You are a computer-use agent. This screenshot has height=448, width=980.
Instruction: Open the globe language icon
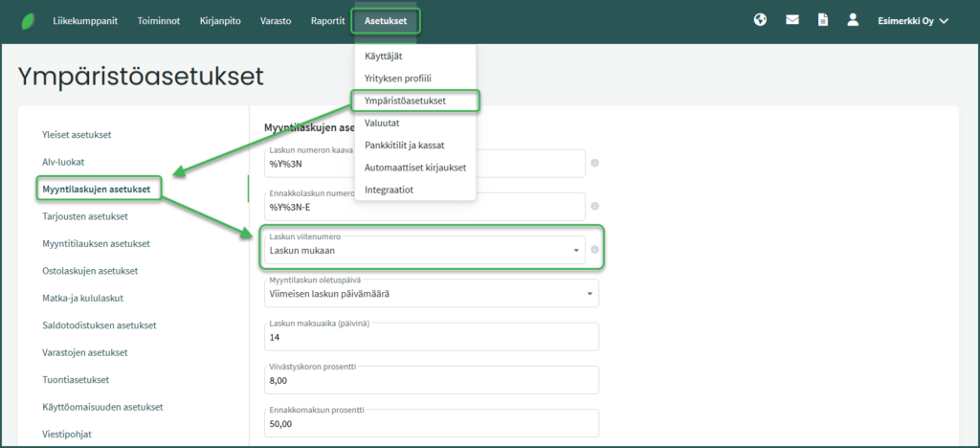click(760, 20)
